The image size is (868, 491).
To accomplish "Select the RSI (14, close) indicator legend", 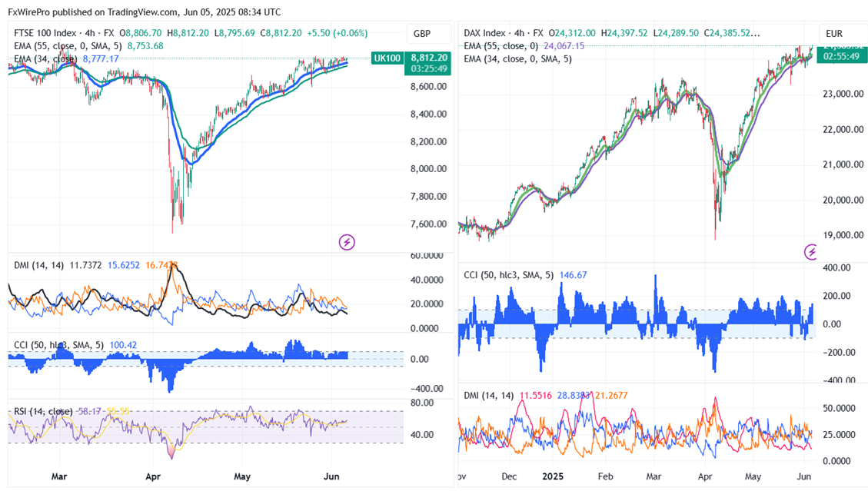I will coord(72,411).
